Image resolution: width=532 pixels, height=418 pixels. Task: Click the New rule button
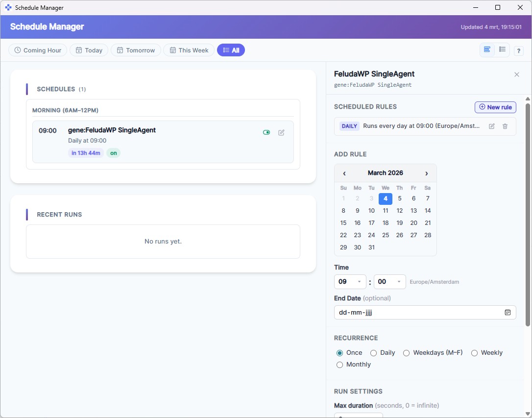click(x=495, y=107)
